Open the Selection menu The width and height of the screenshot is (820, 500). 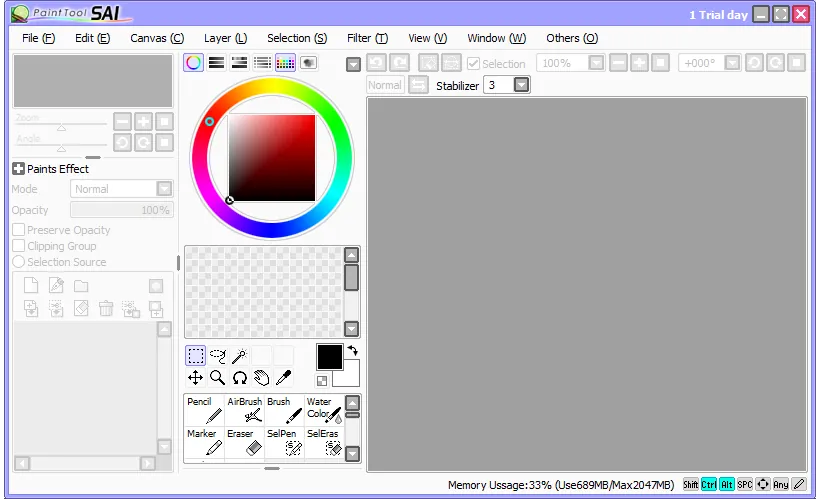pyautogui.click(x=297, y=38)
